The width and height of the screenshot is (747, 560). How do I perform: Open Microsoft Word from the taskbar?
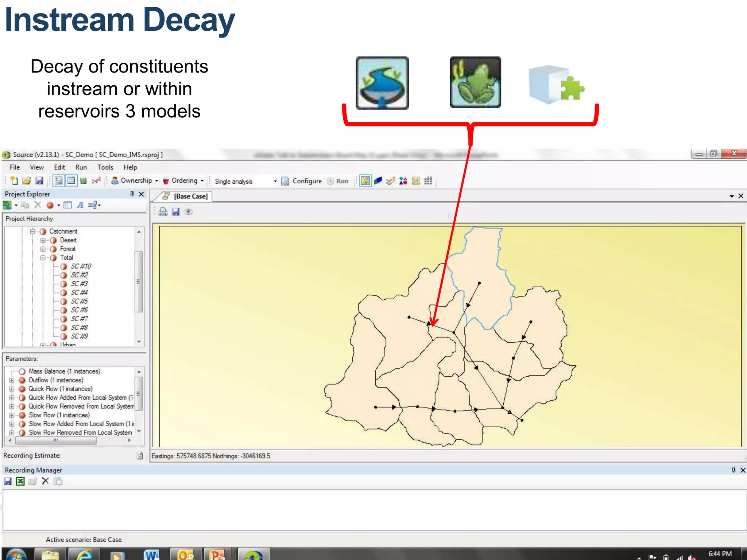[151, 554]
